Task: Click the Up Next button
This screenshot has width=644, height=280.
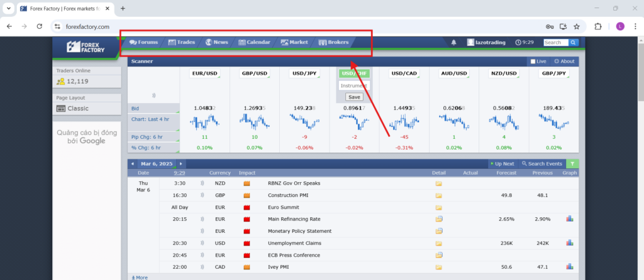Action: 502,164
